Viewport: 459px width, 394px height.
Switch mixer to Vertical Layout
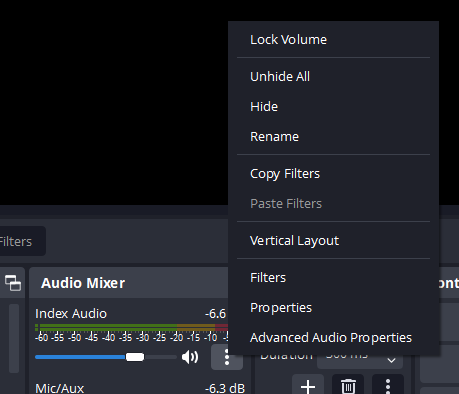coord(333,241)
